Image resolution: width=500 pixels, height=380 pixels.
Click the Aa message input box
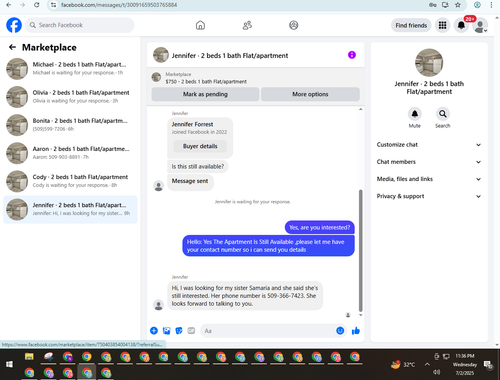(x=268, y=331)
